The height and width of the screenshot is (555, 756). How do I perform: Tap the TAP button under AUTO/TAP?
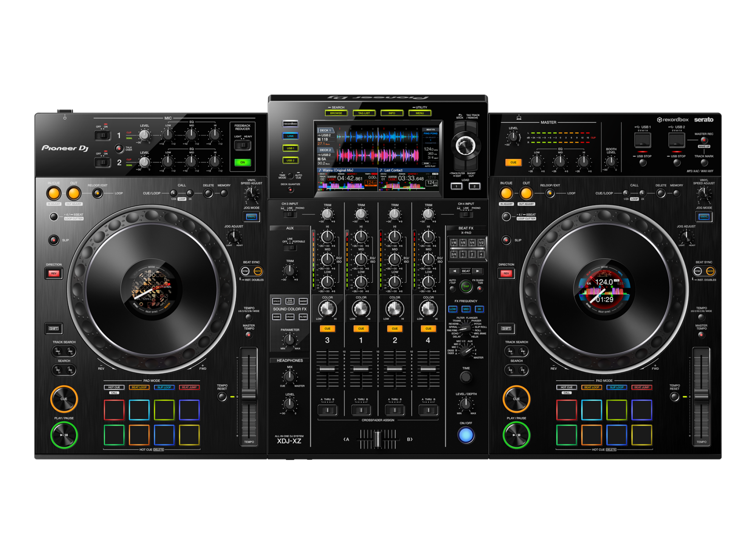pos(465,286)
